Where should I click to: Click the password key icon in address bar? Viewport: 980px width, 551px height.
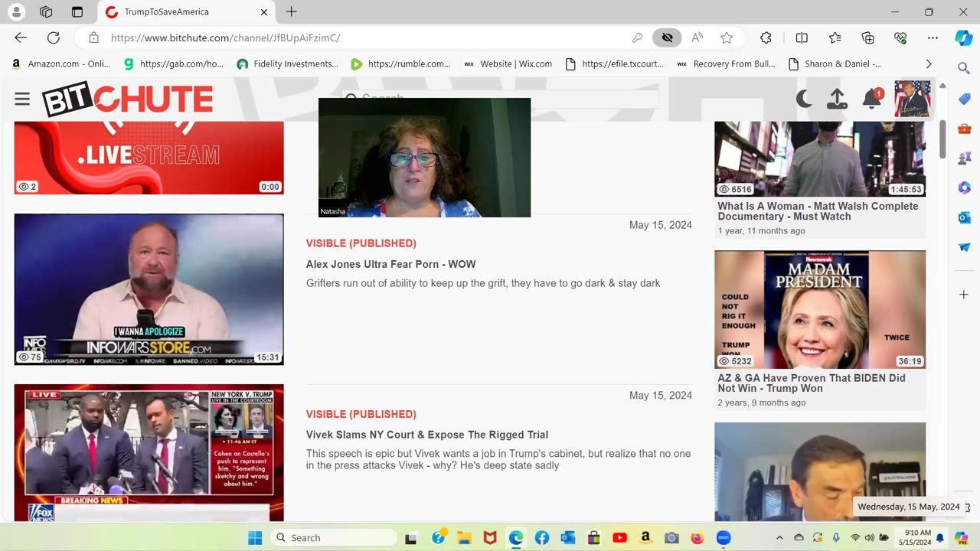point(637,37)
